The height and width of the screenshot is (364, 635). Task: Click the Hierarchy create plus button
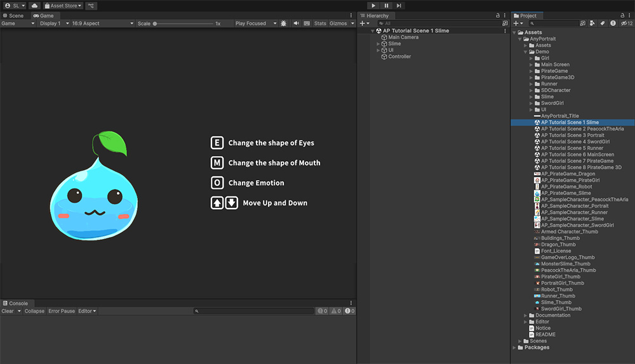click(x=364, y=23)
